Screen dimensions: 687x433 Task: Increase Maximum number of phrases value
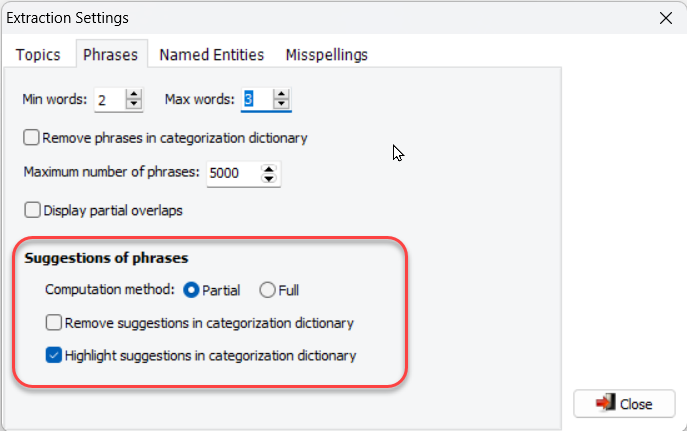pyautogui.click(x=269, y=168)
